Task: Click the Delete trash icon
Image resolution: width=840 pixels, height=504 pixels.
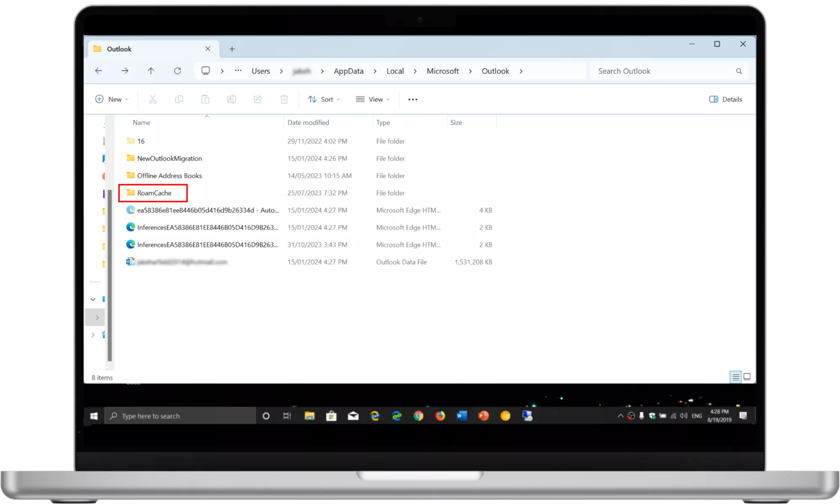Action: coord(284,100)
